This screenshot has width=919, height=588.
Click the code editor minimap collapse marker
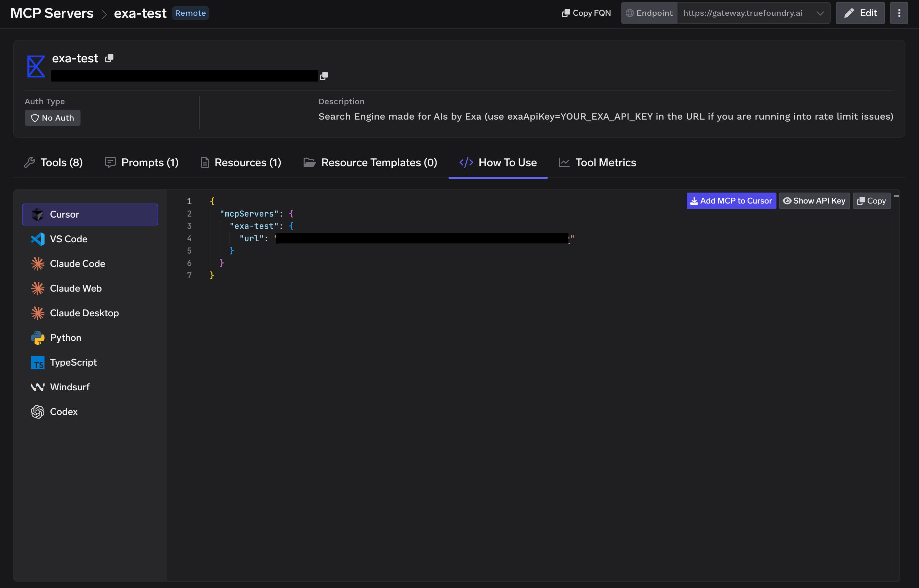896,196
